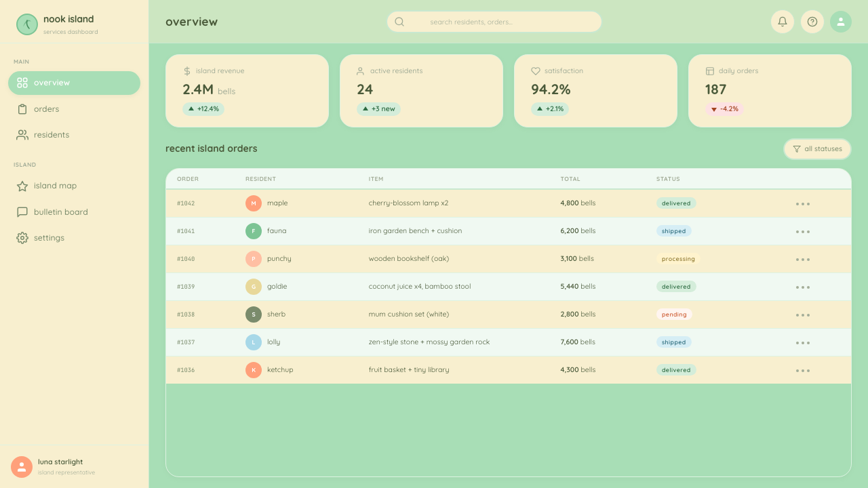Open settings in sidebar
The width and height of the screenshot is (868, 488).
[x=75, y=238]
